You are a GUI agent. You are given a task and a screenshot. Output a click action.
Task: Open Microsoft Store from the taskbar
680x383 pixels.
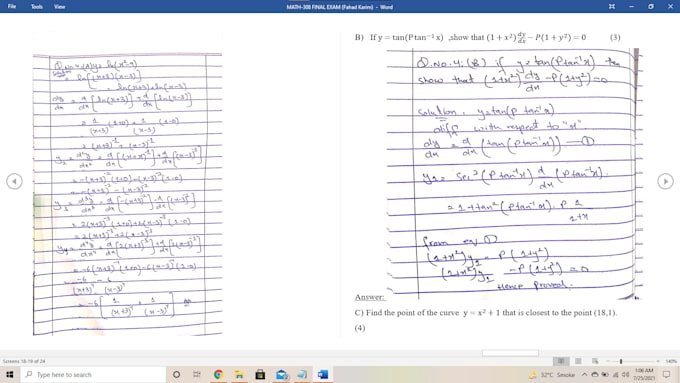click(260, 374)
